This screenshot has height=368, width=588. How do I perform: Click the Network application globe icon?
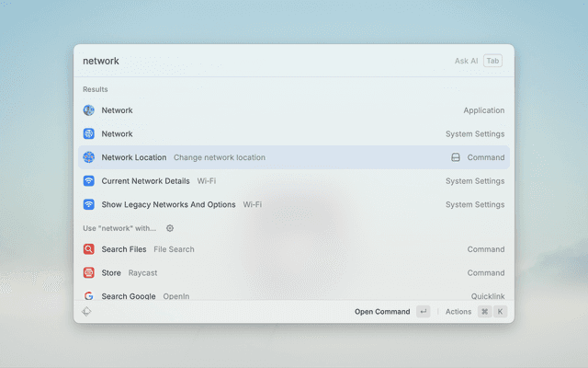pyautogui.click(x=89, y=110)
